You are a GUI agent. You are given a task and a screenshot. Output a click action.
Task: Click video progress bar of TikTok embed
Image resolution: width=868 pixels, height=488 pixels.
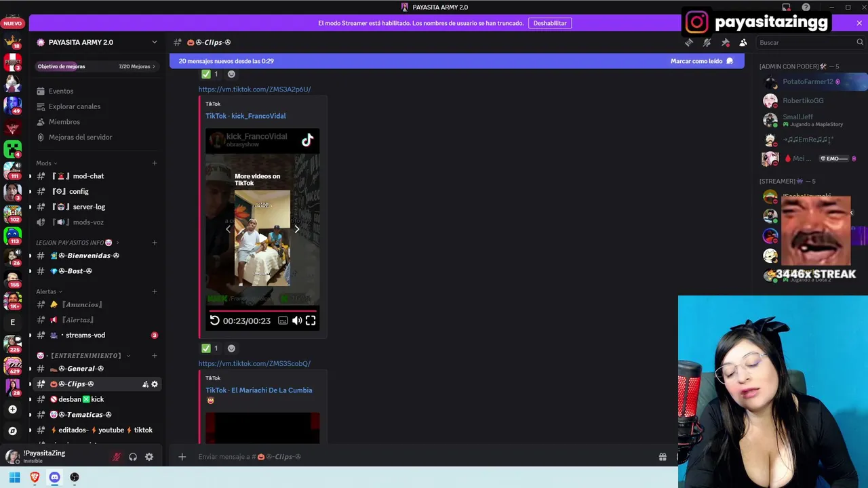point(262,310)
